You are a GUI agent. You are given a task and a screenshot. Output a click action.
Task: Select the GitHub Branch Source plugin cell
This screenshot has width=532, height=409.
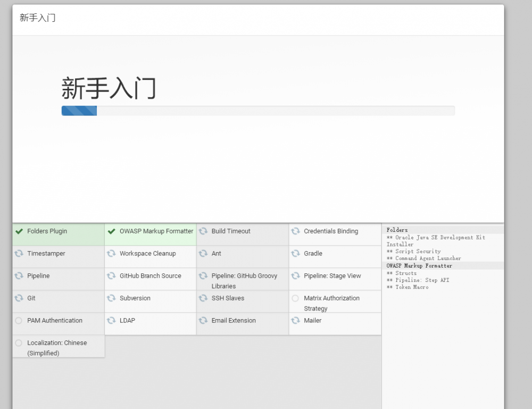point(150,276)
